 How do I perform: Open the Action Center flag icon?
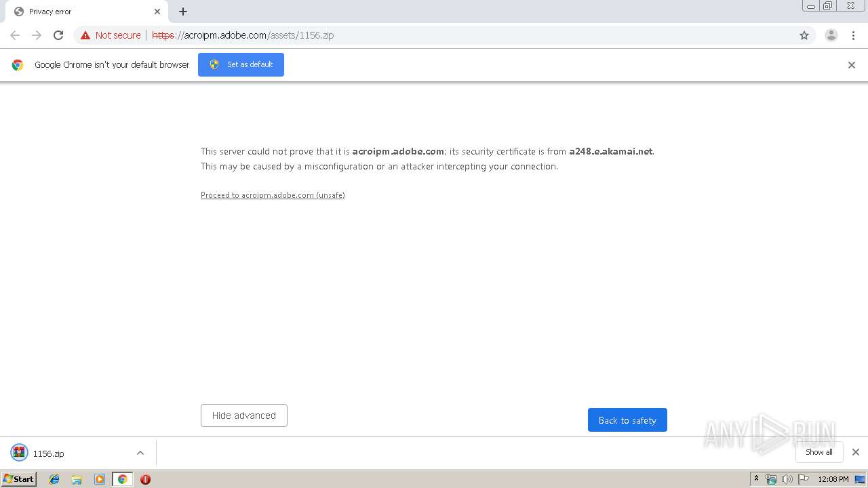point(804,479)
